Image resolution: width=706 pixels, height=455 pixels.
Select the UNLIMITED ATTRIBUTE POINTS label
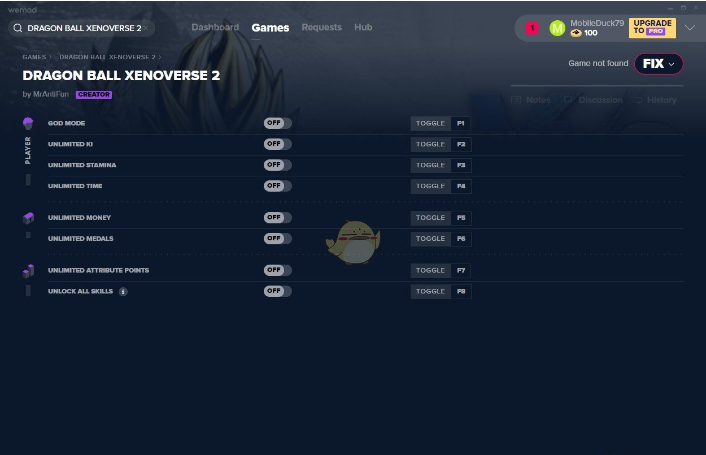[x=98, y=270]
